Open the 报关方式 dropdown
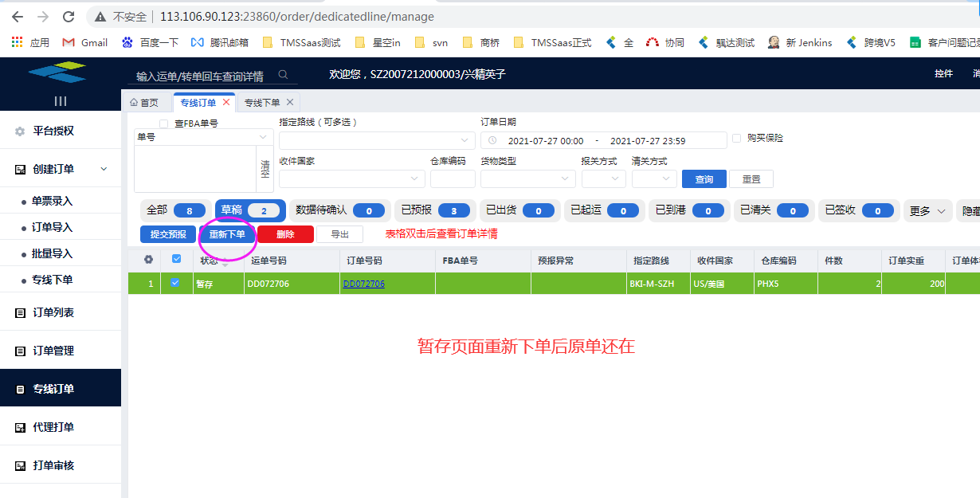 [x=603, y=178]
